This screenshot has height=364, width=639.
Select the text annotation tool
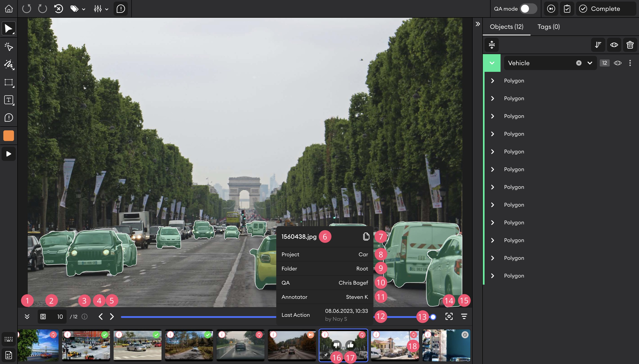pyautogui.click(x=9, y=100)
